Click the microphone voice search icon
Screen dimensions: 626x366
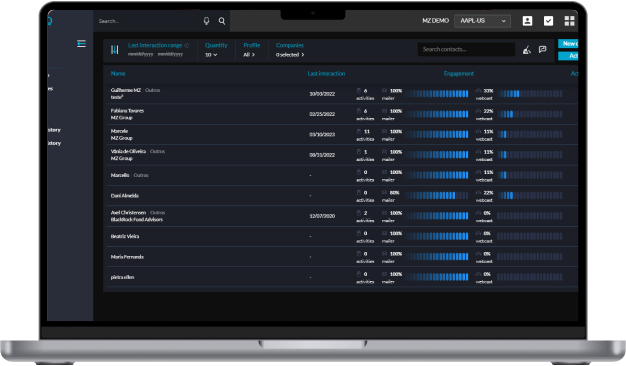(206, 21)
